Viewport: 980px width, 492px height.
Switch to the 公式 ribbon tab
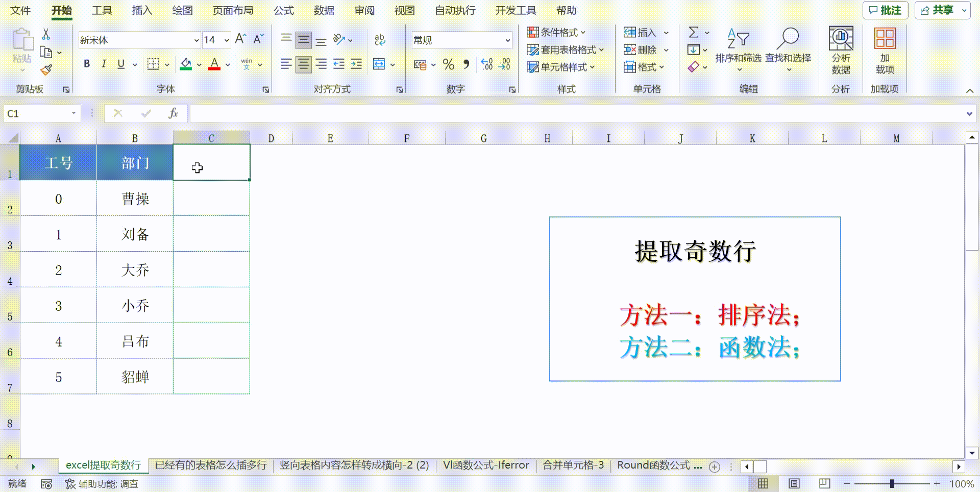pyautogui.click(x=284, y=10)
